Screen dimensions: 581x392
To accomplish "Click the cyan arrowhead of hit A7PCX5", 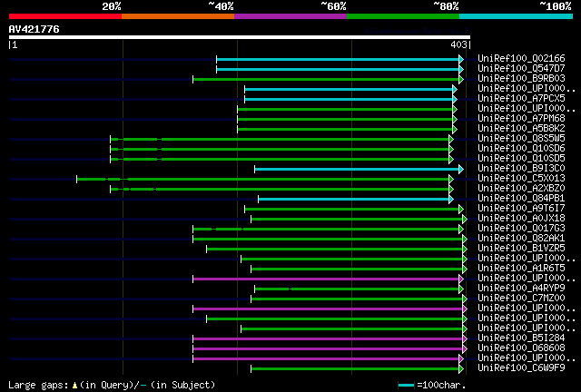I will coord(455,99).
